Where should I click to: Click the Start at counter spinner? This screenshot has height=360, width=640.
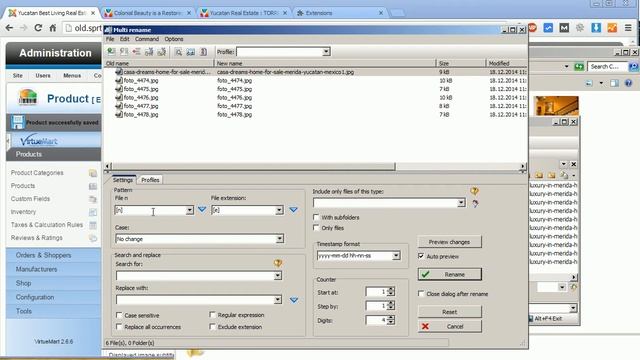391,291
